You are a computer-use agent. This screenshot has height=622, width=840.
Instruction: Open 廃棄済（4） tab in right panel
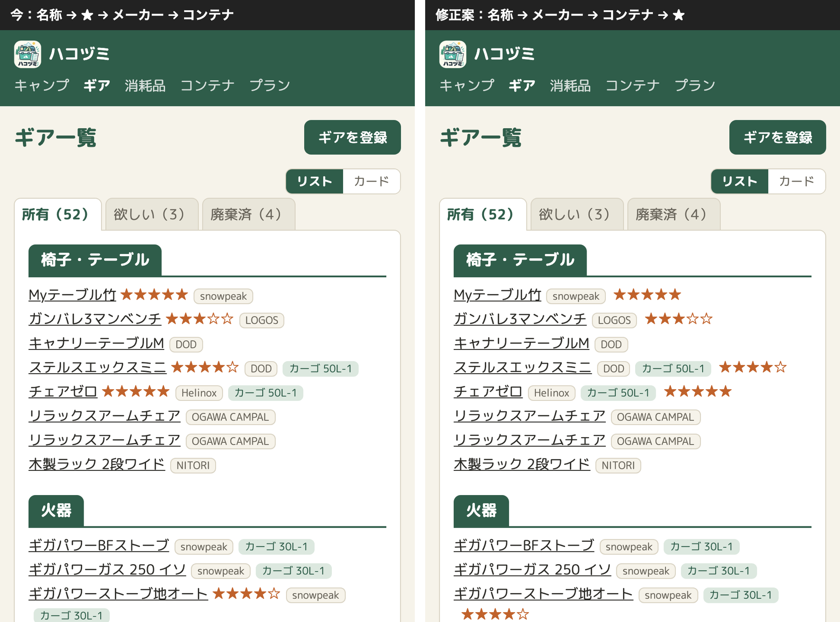(x=674, y=214)
